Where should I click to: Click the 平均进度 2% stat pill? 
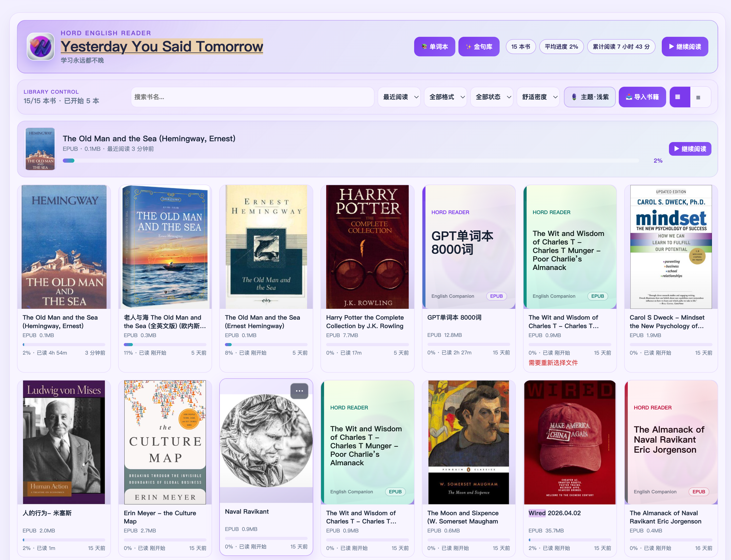(561, 47)
